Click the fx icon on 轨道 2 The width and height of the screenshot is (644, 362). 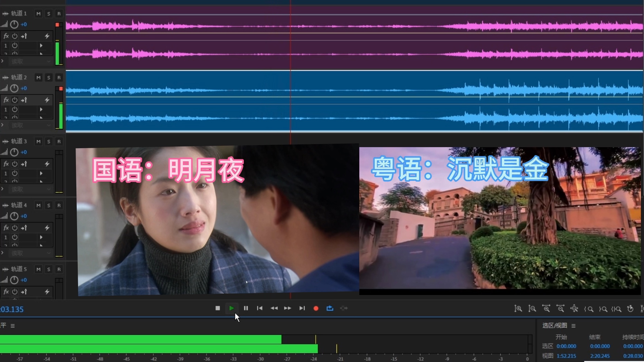[x=6, y=100]
